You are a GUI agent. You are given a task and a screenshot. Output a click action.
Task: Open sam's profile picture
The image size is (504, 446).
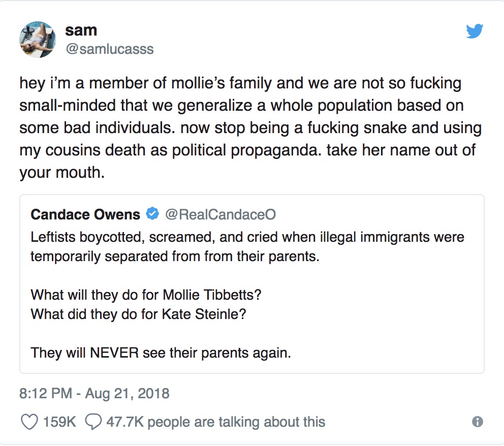(x=38, y=40)
